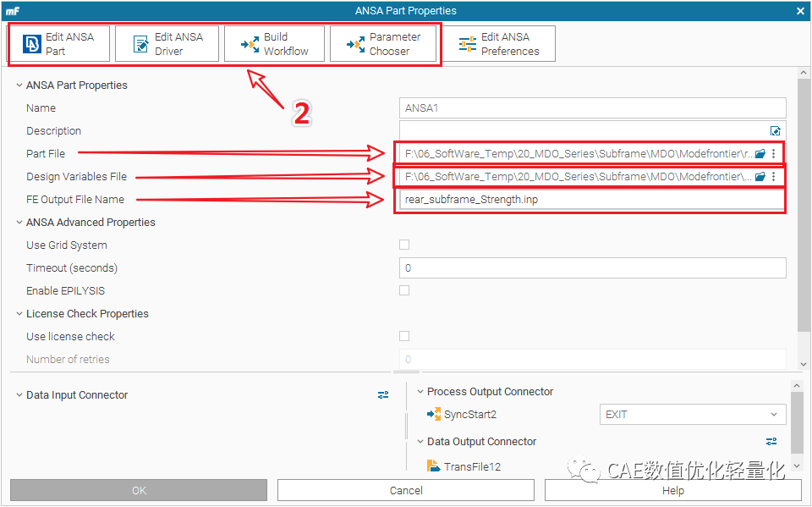Screen dimensions: 812x507
Task: Open Edit ANSA Driver
Action: [167, 44]
